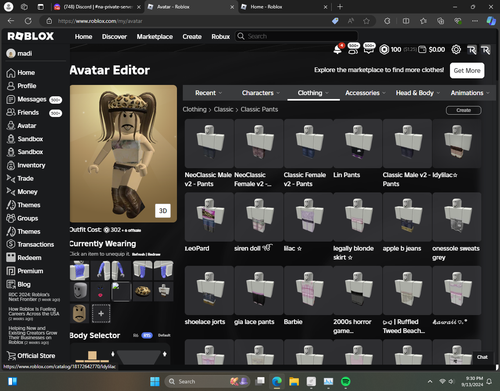The image size is (500, 391).
Task: Reload the page with browser refresh icon
Action: (28, 21)
